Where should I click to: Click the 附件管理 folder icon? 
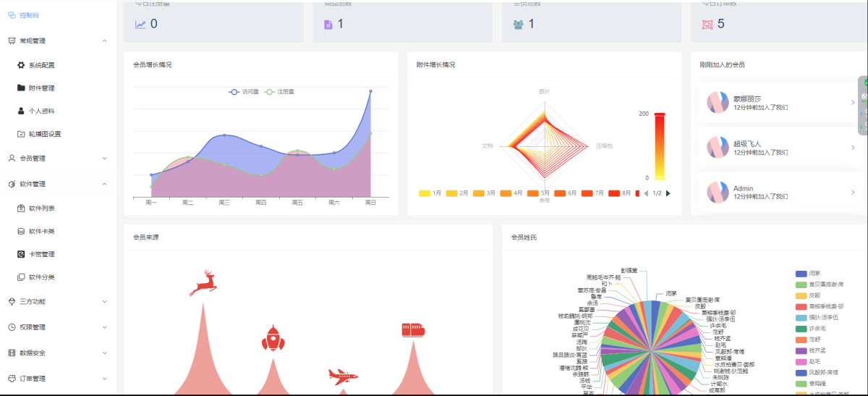tap(21, 88)
